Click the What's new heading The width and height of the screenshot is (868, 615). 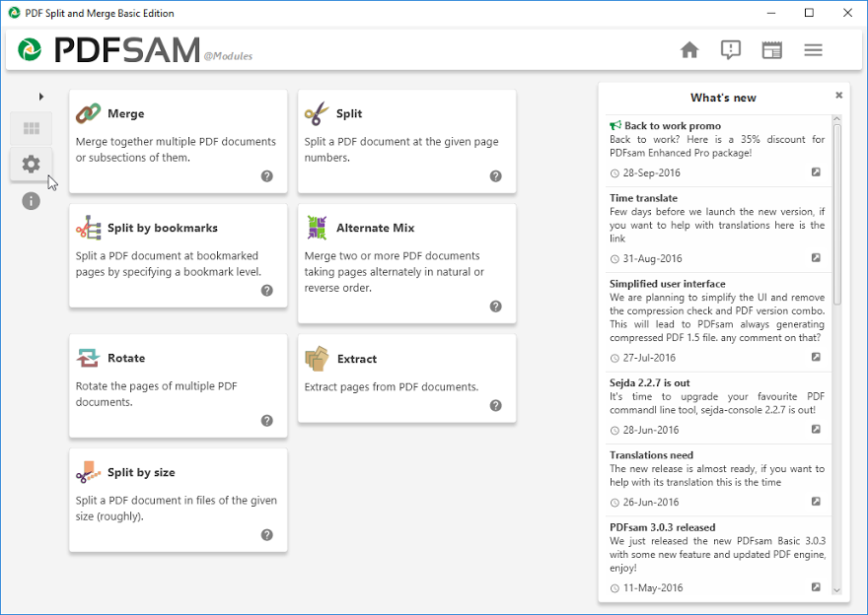click(723, 98)
